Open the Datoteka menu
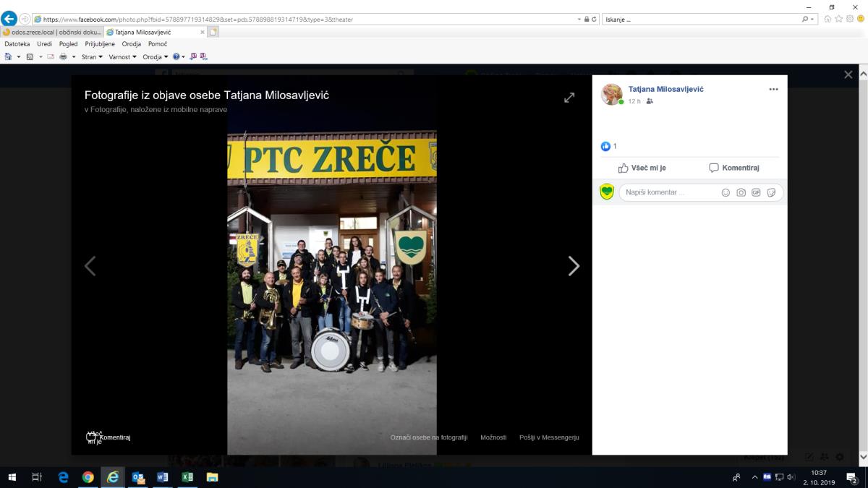This screenshot has height=488, width=868. tap(17, 44)
